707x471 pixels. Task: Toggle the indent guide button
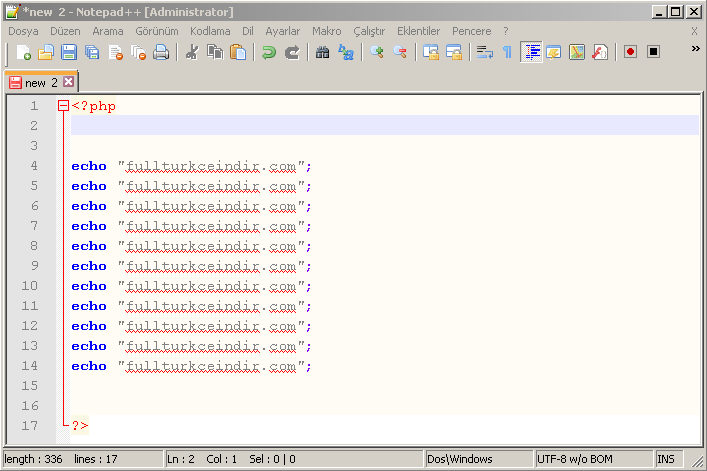click(x=531, y=52)
